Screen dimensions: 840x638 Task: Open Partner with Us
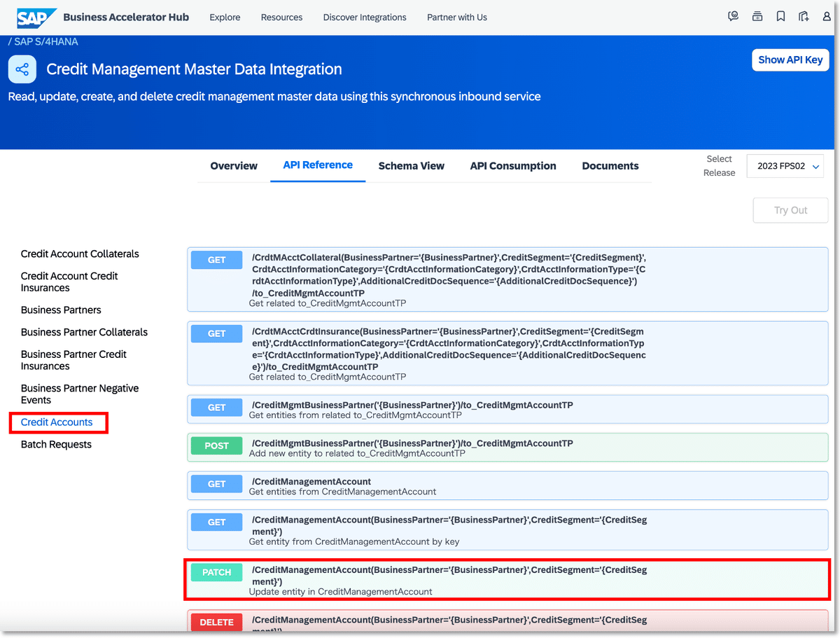(457, 17)
